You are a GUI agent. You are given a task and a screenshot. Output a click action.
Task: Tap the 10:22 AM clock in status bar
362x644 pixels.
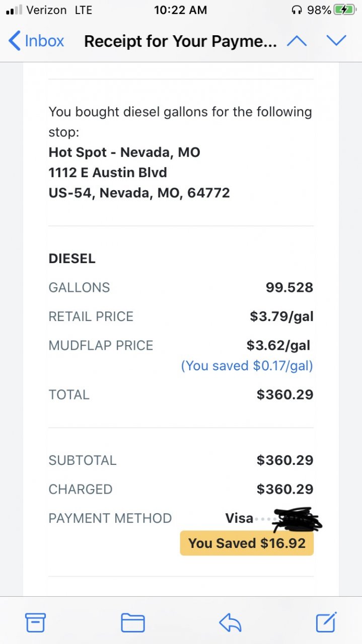tap(181, 10)
